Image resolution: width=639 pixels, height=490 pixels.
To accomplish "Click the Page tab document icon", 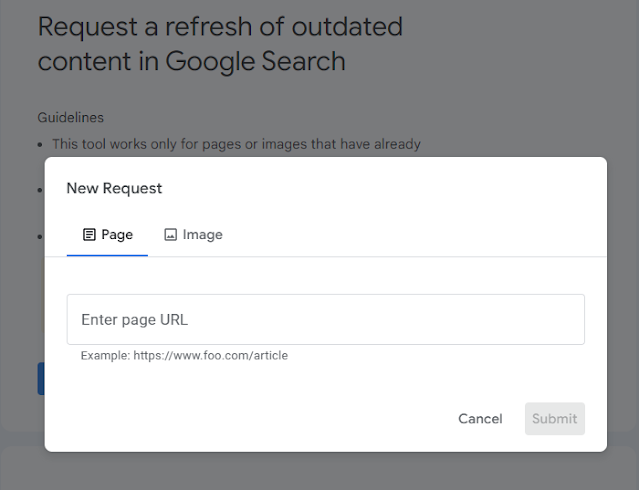I will (x=89, y=235).
